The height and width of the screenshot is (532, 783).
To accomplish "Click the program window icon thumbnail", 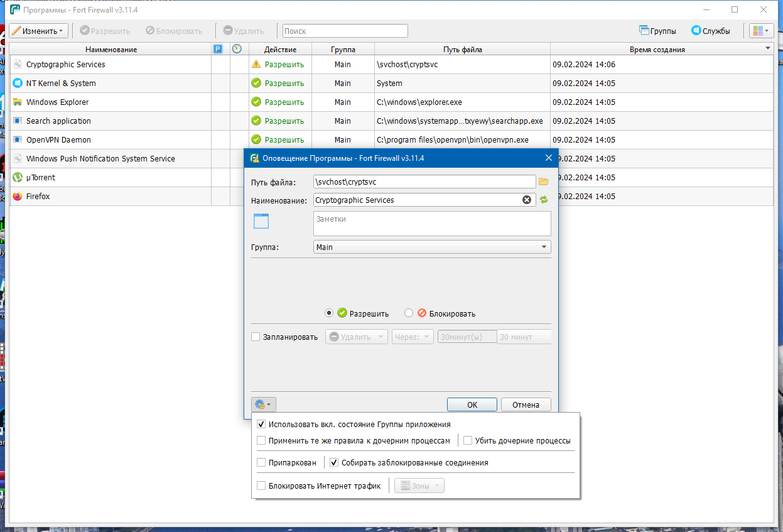I will (x=261, y=221).
